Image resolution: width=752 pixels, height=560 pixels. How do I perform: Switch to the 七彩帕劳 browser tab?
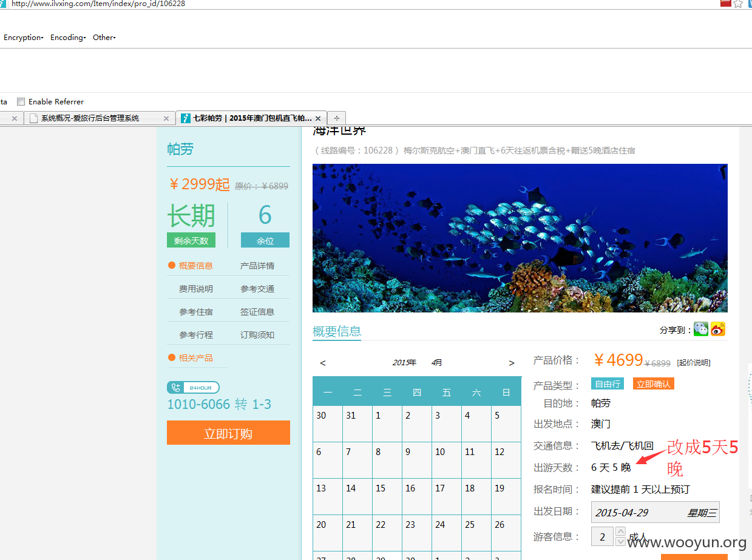point(252,118)
